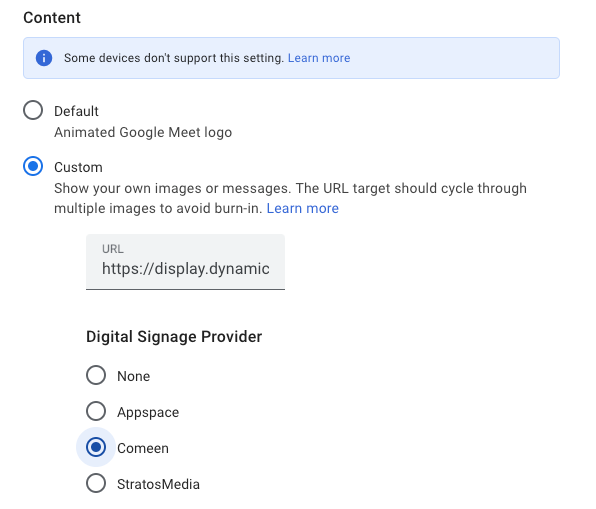Click 'Some devices don't support this setting' text
This screenshot has width=596, height=509.
174,58
